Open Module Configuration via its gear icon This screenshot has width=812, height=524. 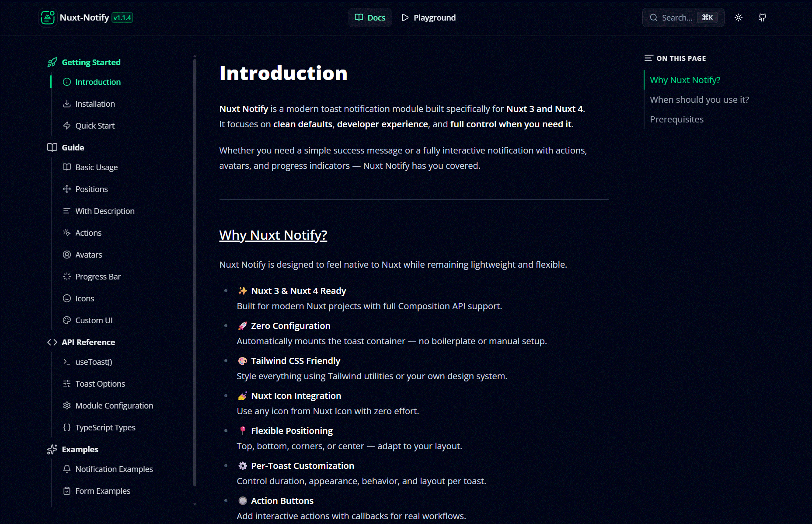(67, 405)
